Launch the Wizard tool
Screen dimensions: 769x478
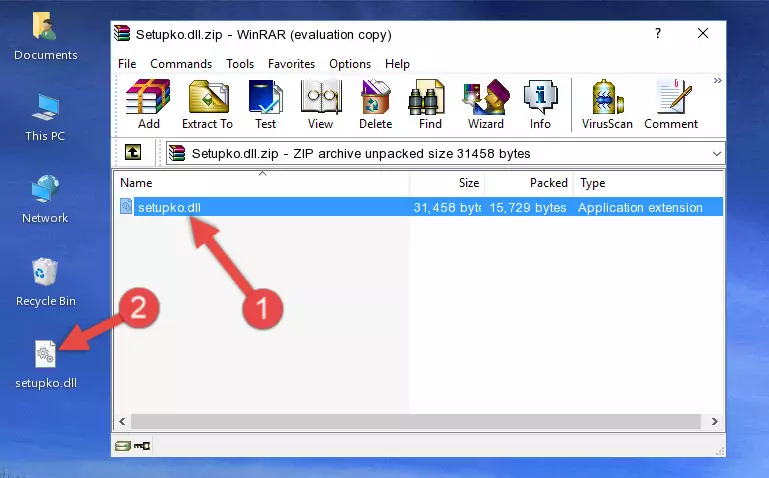pyautogui.click(x=486, y=104)
